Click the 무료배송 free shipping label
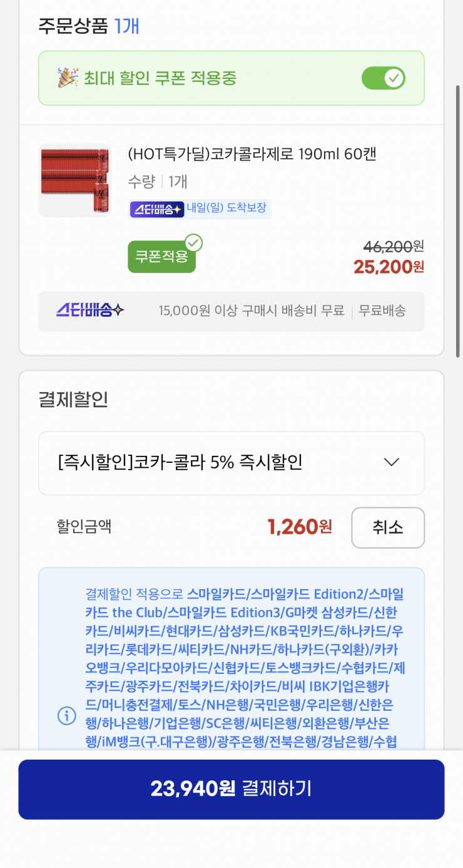The image size is (463, 868). pos(382,311)
